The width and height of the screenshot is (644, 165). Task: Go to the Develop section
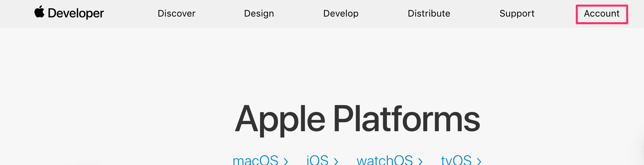(341, 14)
